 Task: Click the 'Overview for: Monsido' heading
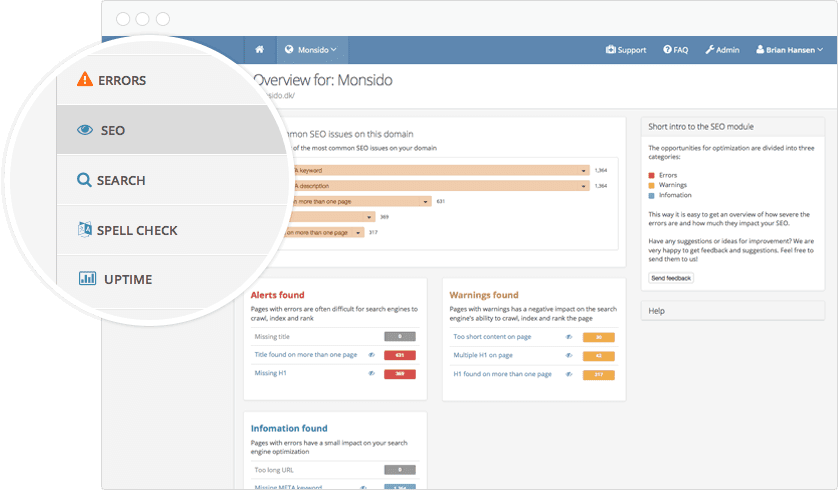click(323, 80)
